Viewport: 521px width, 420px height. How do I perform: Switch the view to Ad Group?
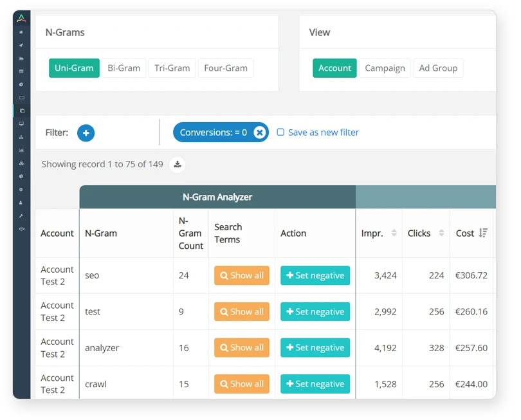pos(438,68)
